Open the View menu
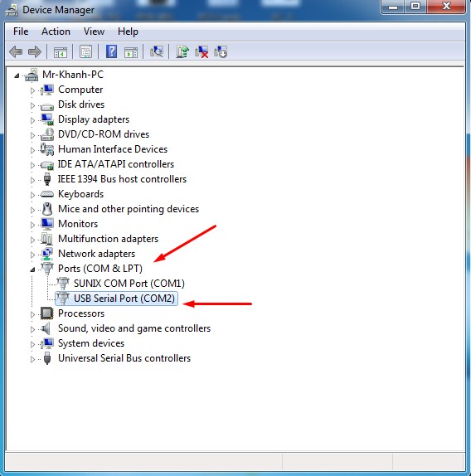 point(94,32)
